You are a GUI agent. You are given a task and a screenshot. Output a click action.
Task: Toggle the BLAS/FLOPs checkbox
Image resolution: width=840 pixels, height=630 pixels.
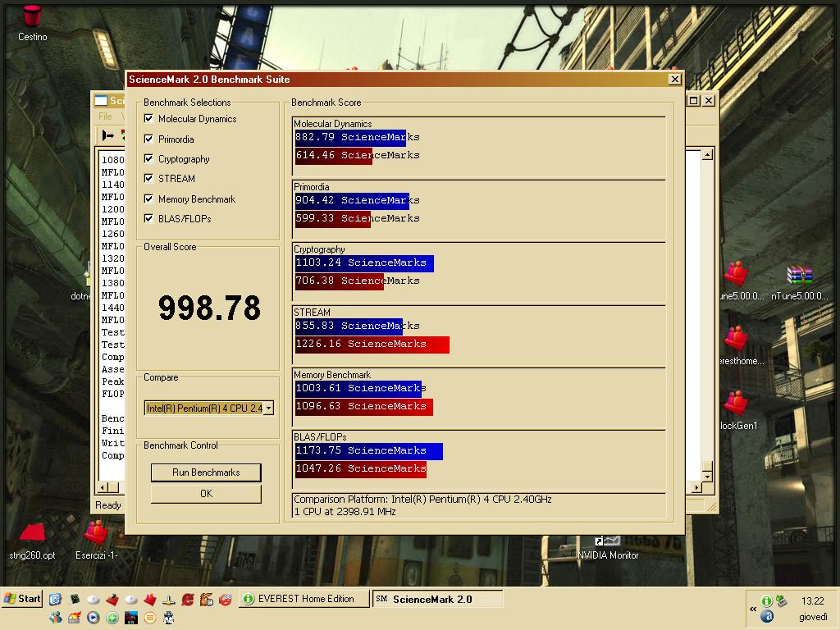pyautogui.click(x=149, y=218)
